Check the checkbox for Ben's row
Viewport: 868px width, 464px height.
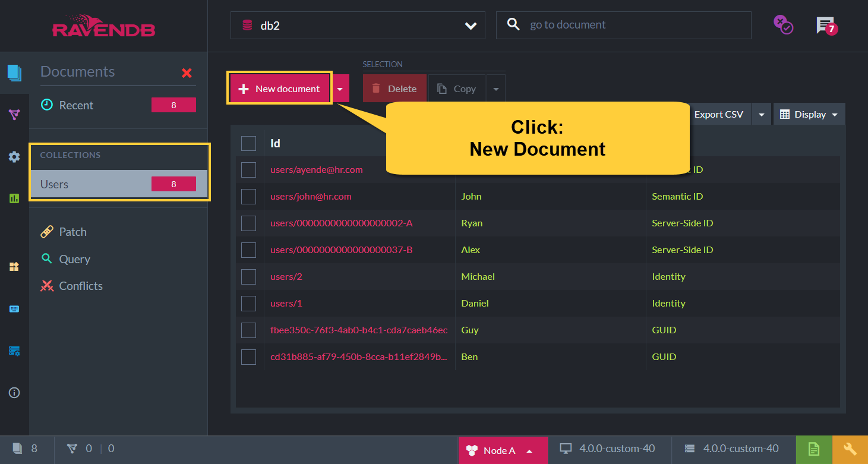(248, 357)
